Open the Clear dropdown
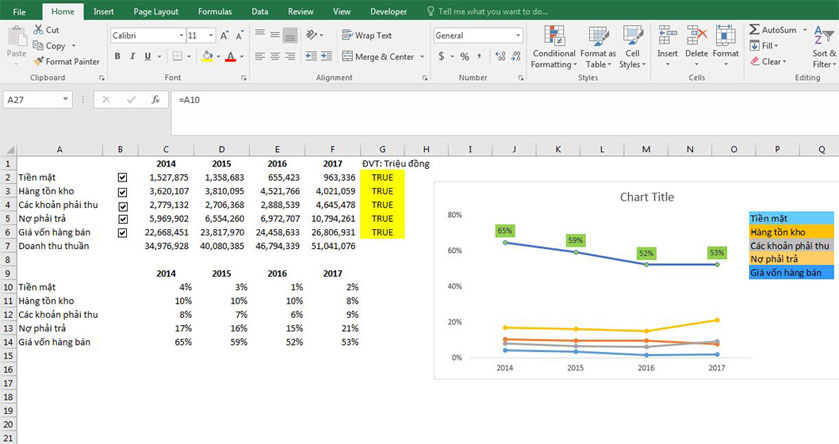 click(x=768, y=62)
